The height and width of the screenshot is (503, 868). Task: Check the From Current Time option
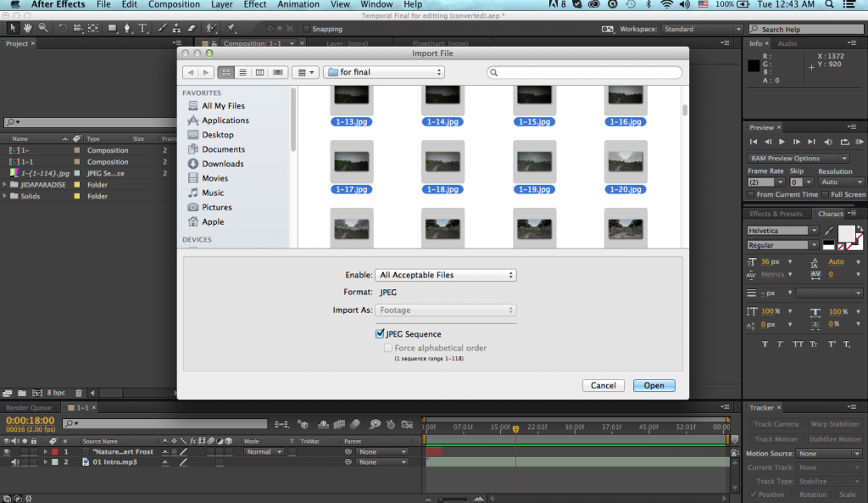click(750, 194)
